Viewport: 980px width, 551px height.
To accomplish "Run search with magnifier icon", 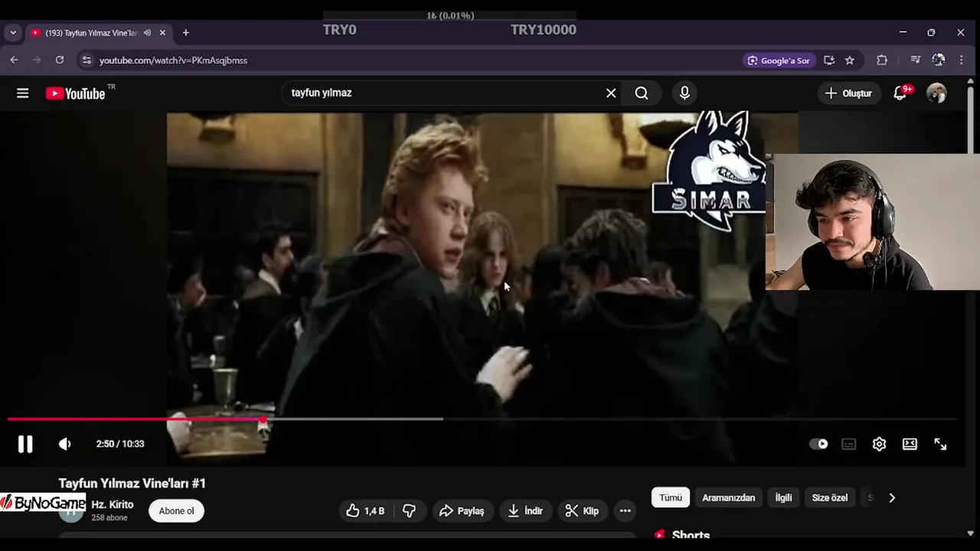I will tap(642, 93).
